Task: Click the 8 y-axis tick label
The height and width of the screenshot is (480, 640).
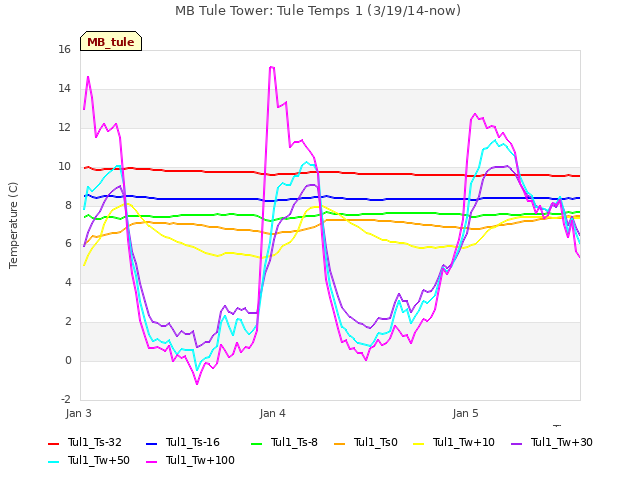Action: coord(68,205)
